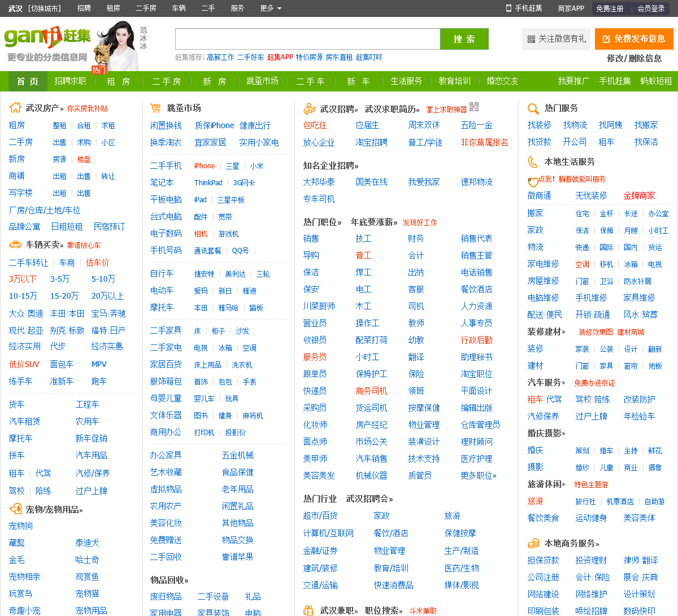Click 3万以下 price range link

[23, 279]
